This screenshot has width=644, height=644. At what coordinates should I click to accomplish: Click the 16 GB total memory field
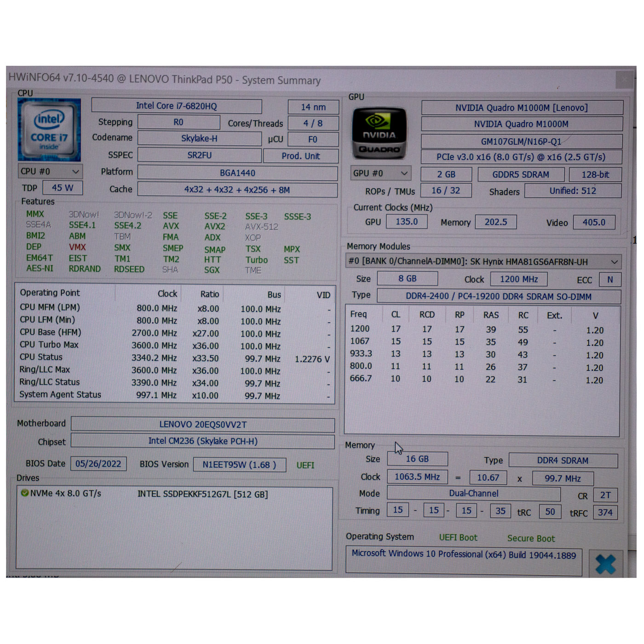coord(417,459)
